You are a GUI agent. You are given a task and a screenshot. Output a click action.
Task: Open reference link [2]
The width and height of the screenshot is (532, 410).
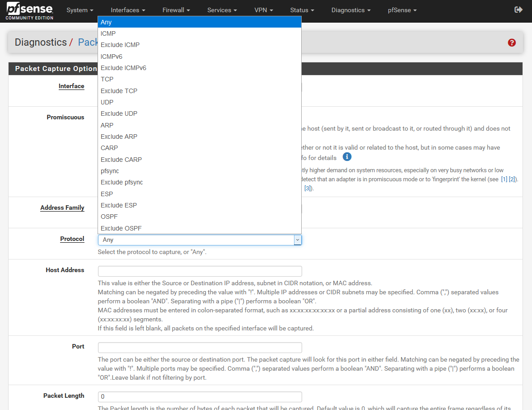click(x=512, y=179)
